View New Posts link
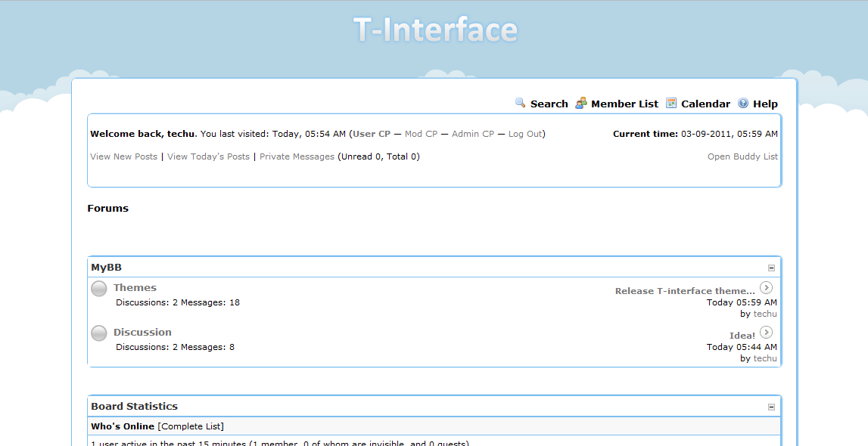Viewport: 868px width, 446px height. click(x=123, y=156)
